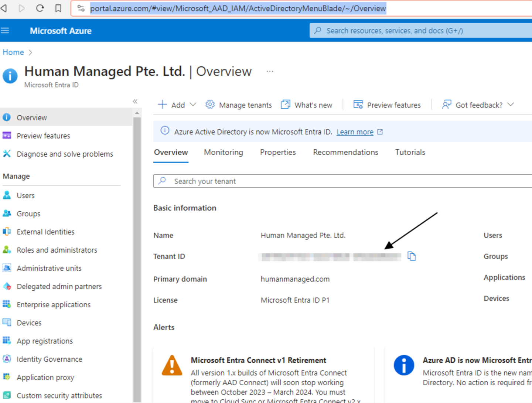Focus the Search resources, services, and docs box
The width and height of the screenshot is (532, 403).
(x=421, y=31)
